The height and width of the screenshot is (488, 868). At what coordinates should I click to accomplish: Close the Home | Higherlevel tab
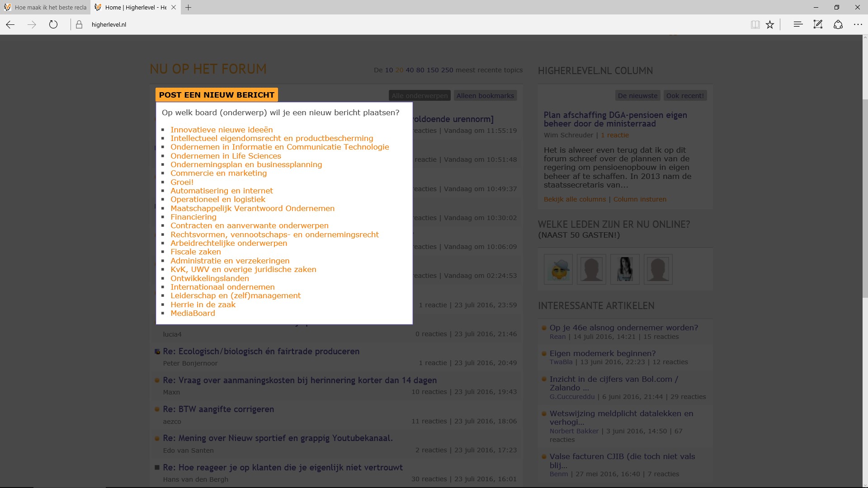(x=174, y=7)
